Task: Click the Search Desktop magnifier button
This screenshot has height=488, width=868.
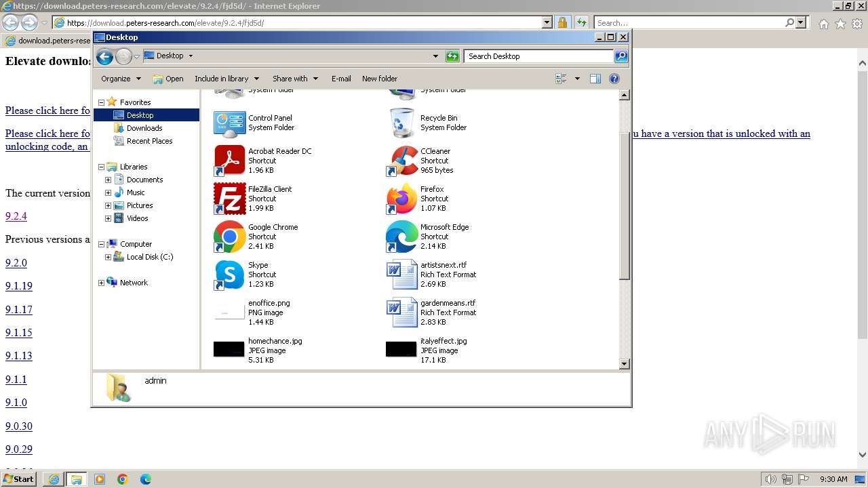Action: 620,56
